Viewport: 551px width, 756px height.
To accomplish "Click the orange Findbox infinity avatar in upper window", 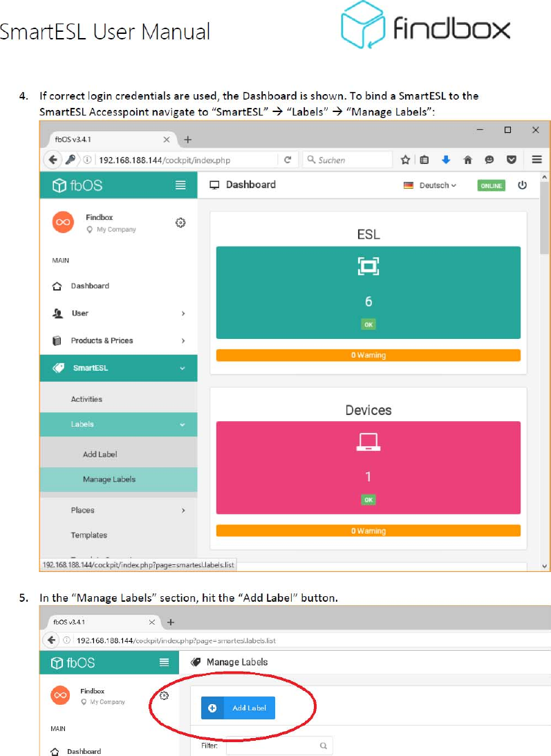I will (63, 222).
